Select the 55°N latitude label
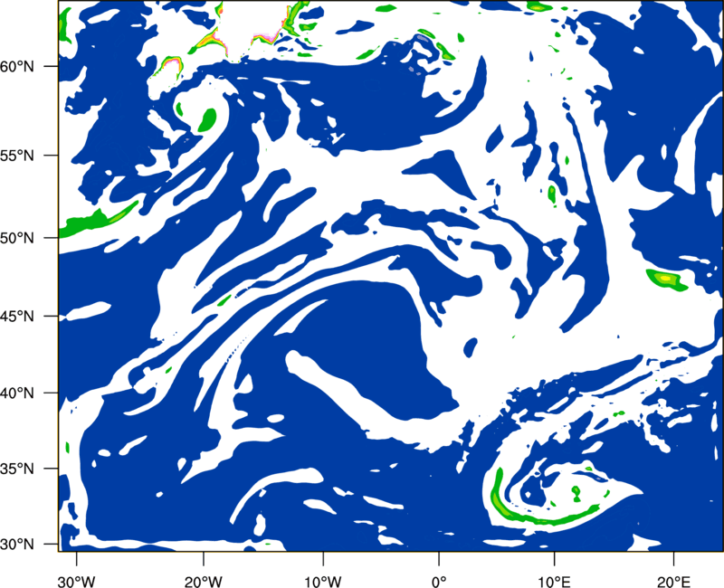The height and width of the screenshot is (588, 724). point(17,156)
